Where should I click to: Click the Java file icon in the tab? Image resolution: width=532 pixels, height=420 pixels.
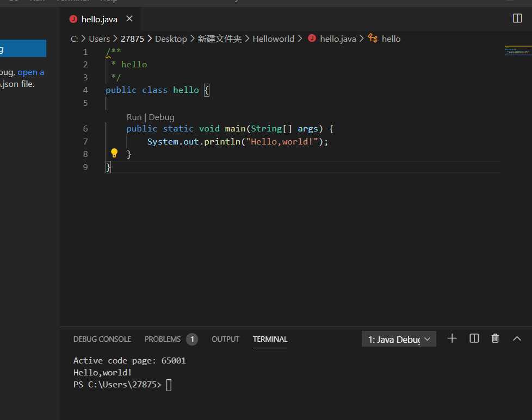click(x=73, y=19)
